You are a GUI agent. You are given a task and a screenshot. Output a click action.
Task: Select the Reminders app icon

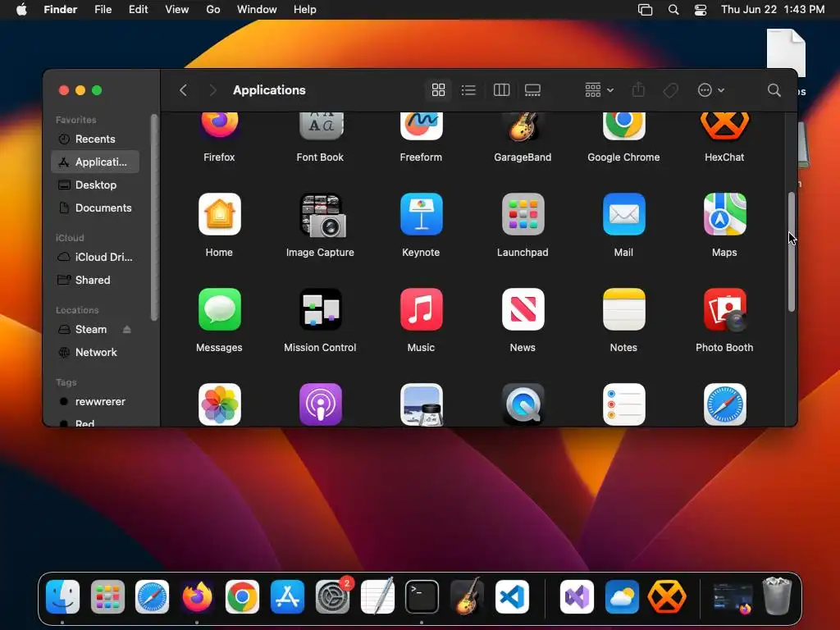623,404
